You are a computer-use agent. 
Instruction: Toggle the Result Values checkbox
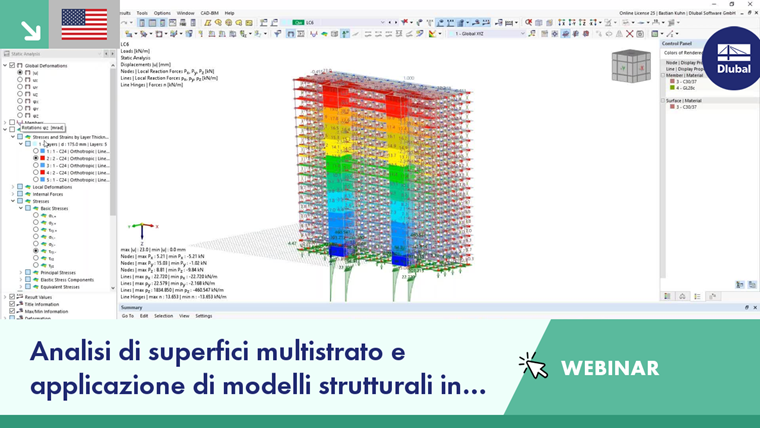click(x=12, y=297)
